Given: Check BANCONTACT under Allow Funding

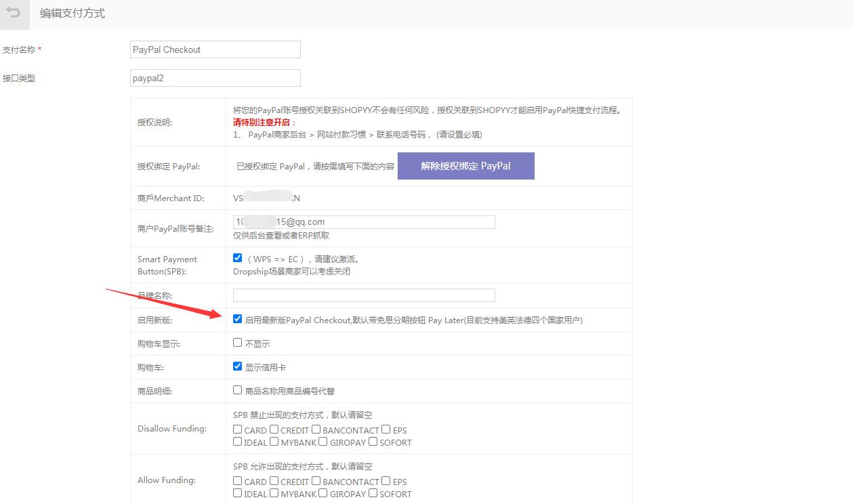Looking at the screenshot, I should tap(316, 481).
